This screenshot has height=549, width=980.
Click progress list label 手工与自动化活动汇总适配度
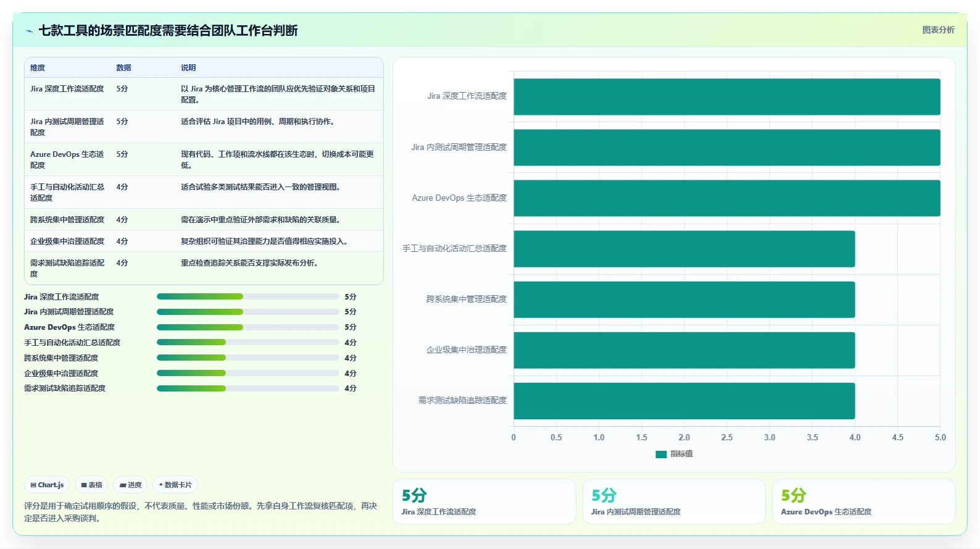pos(72,343)
